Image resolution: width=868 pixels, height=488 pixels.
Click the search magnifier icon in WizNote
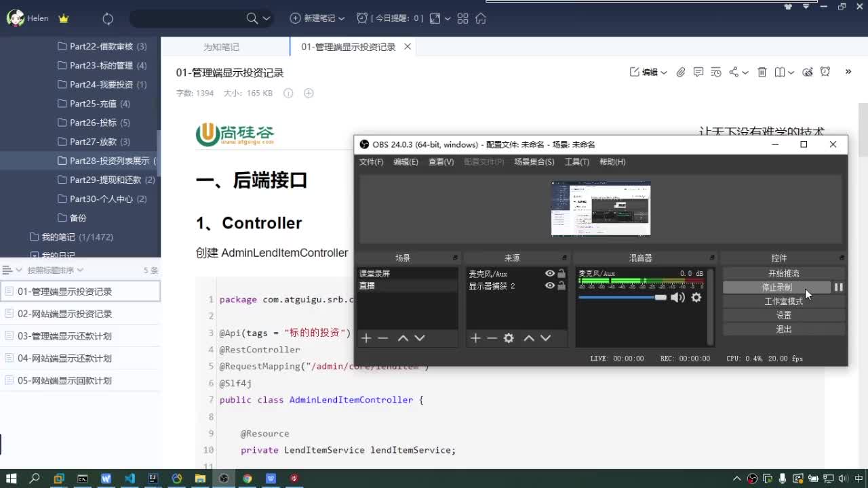click(252, 18)
